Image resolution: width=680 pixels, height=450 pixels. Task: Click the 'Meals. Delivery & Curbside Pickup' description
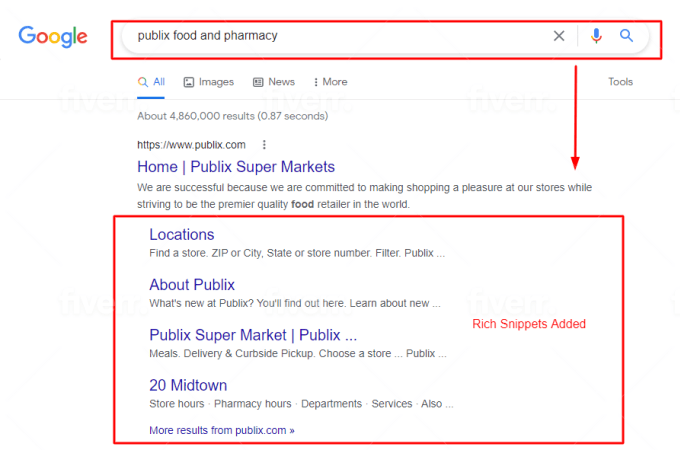(298, 354)
